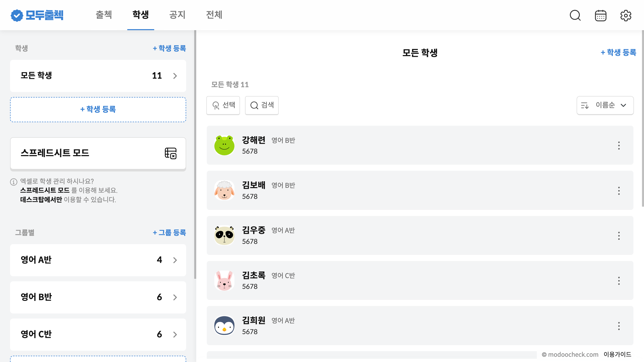Switch to the 출첵 tab
Viewport: 644px width, 362px height.
tap(104, 15)
